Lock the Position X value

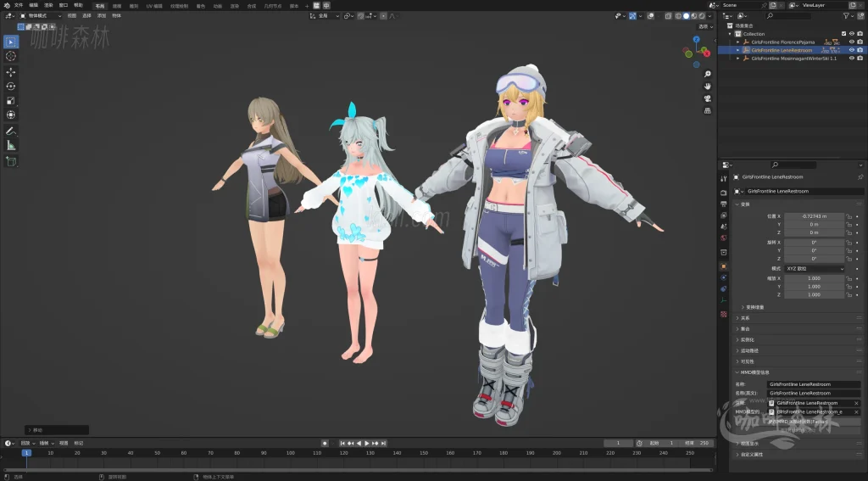click(x=849, y=216)
